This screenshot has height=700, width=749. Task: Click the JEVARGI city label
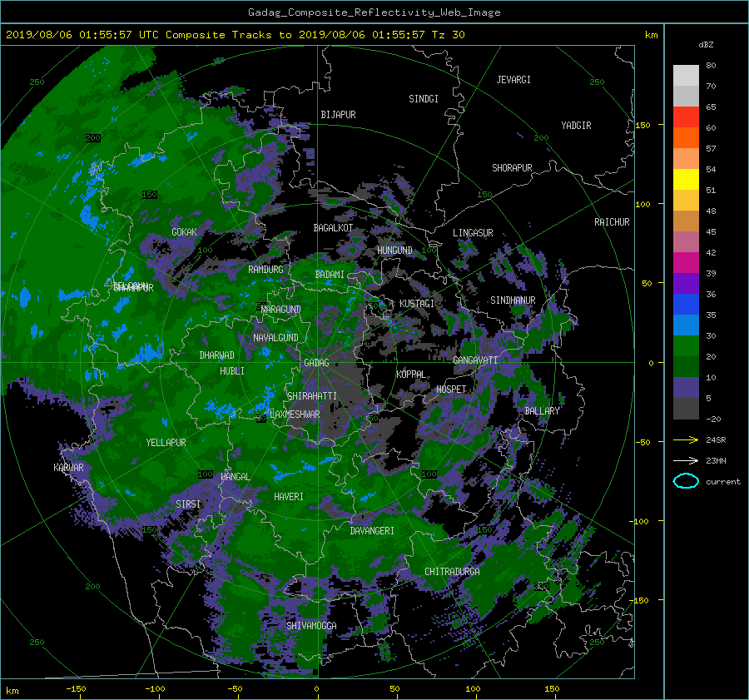pos(513,80)
